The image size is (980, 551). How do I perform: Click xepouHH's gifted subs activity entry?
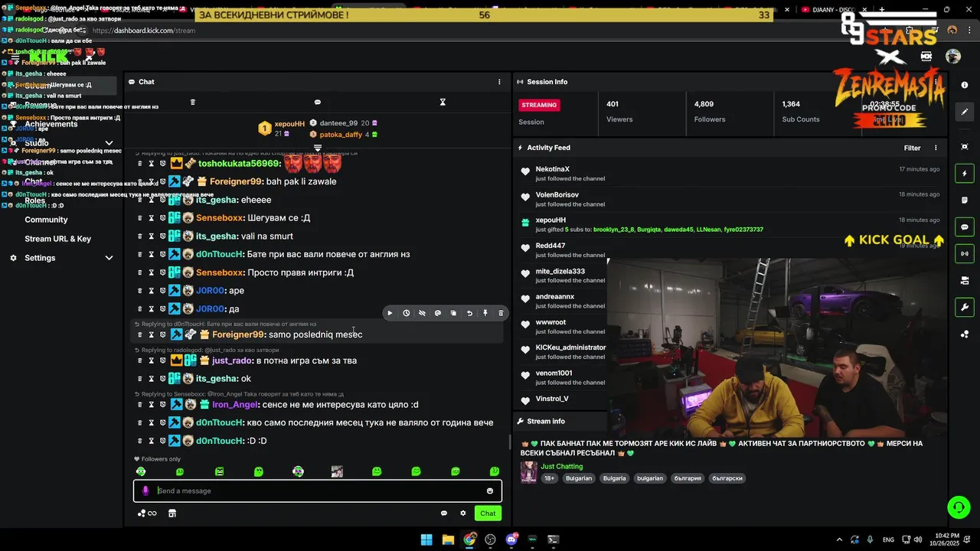coord(730,224)
